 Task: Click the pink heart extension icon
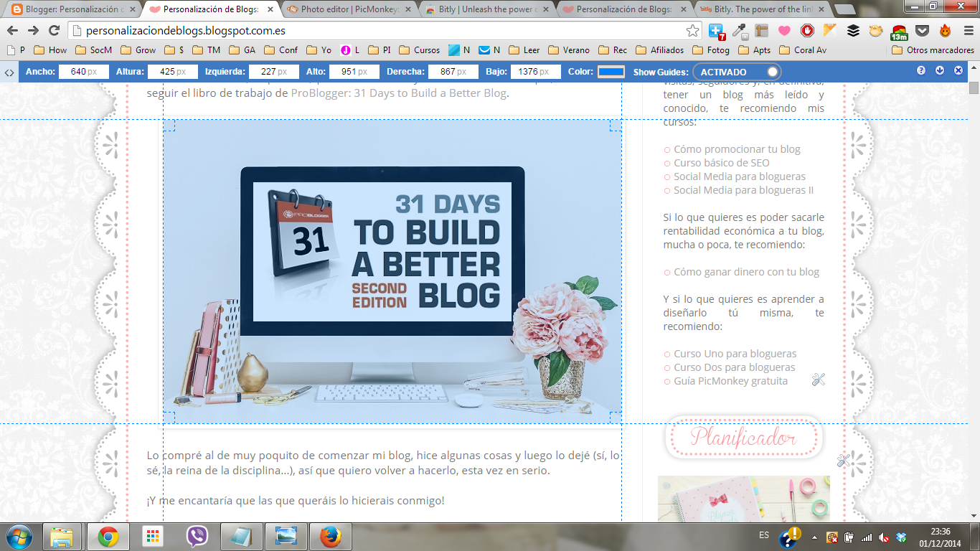784,31
